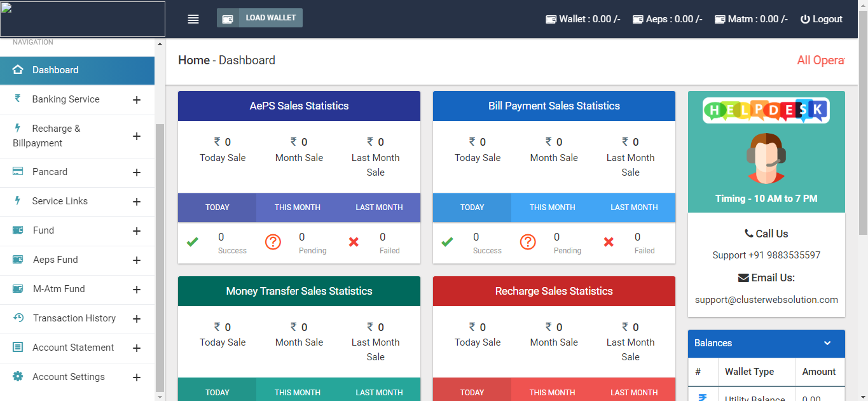Screen dimensions: 868x401
Task: Click the Logout power icon
Action: pyautogui.click(x=805, y=19)
